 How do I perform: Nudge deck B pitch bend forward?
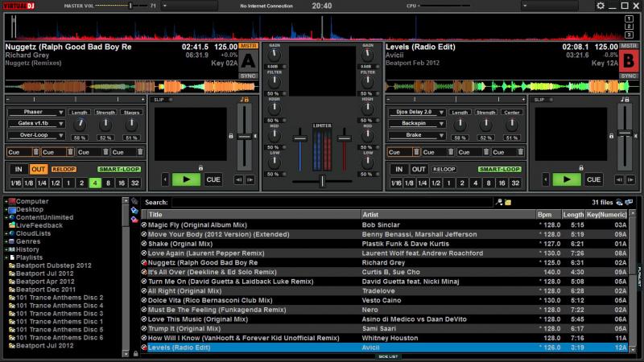pyautogui.click(x=630, y=179)
